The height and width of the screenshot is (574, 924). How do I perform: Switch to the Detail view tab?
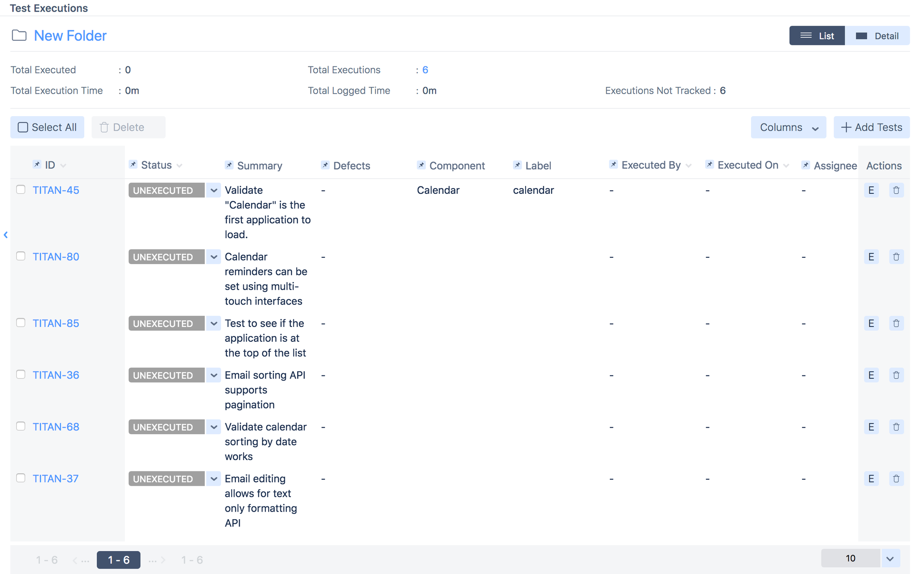pos(877,35)
